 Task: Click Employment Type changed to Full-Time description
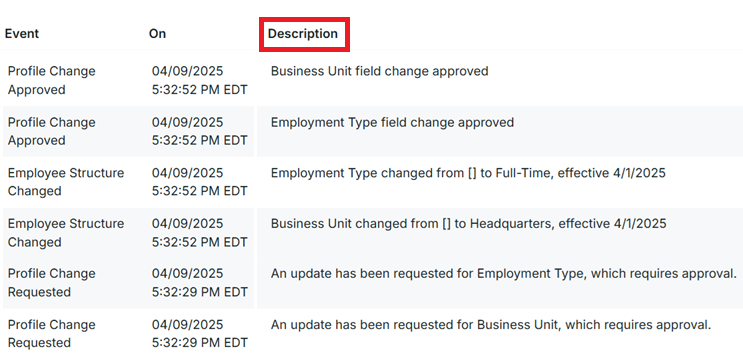[468, 173]
